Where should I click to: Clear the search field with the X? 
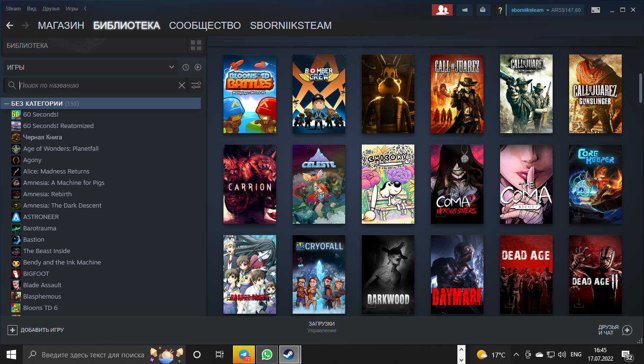(182, 85)
